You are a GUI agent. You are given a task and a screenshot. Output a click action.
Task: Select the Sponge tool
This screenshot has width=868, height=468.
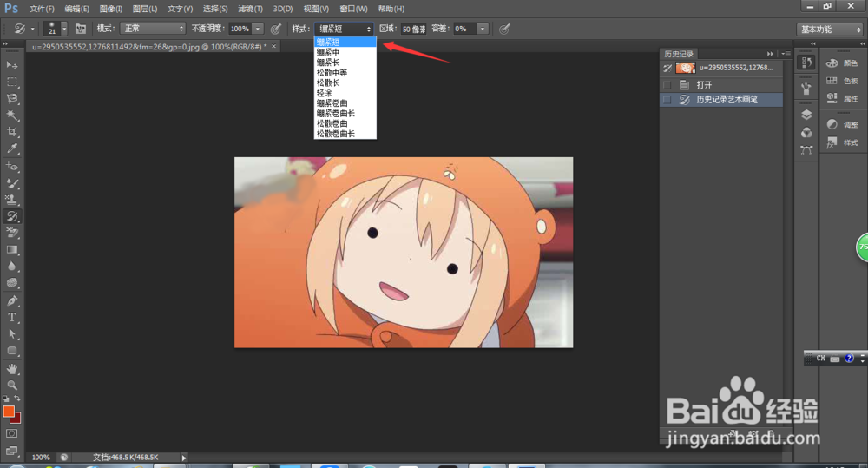11,283
